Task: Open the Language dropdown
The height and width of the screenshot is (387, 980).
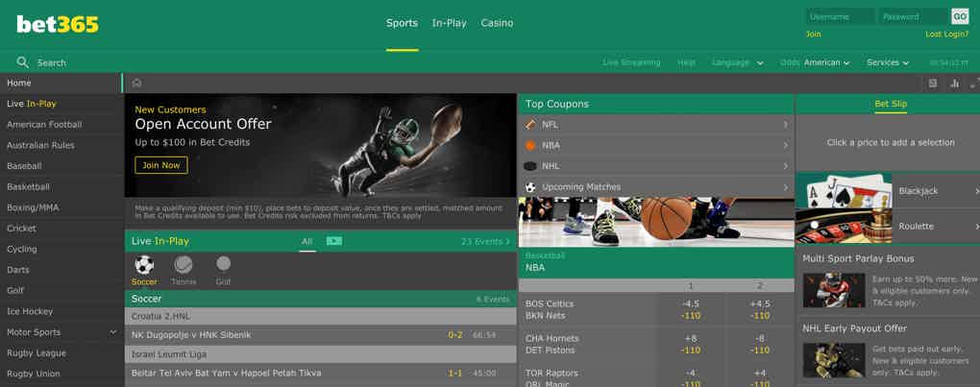Action: pos(738,62)
